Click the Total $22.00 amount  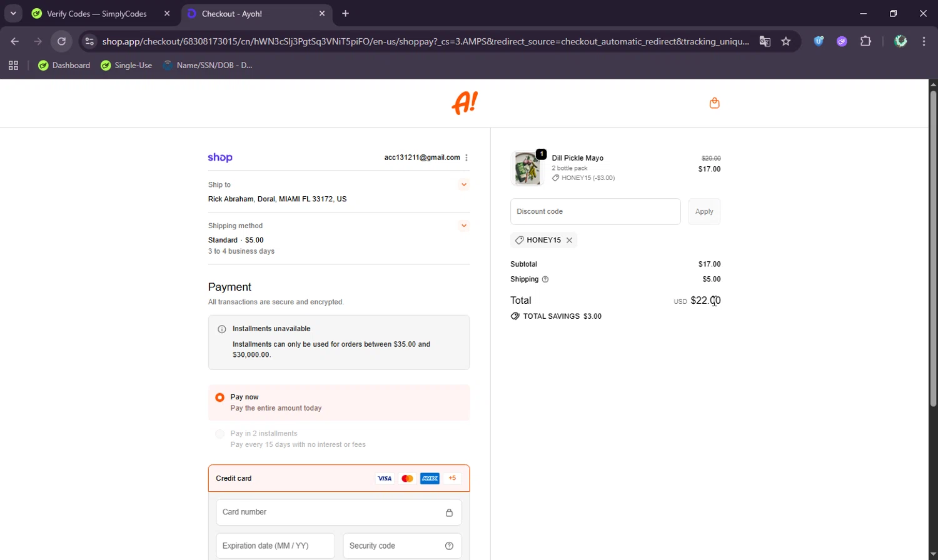point(705,301)
